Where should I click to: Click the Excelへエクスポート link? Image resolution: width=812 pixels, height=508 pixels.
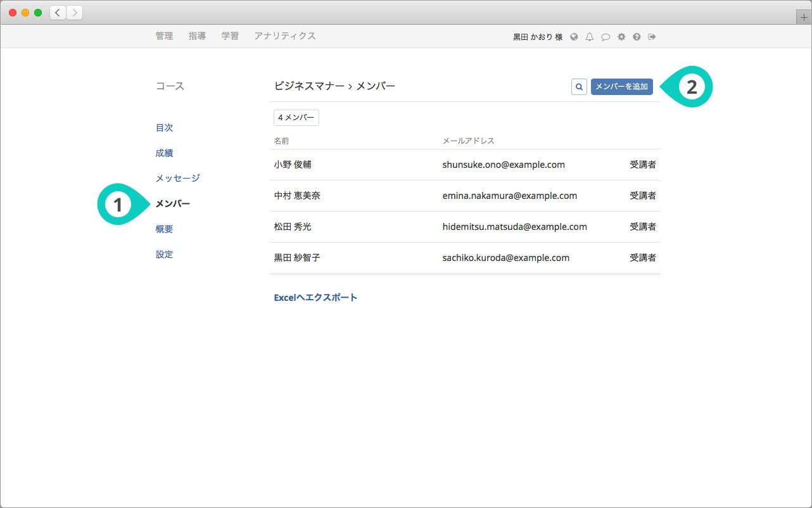click(x=315, y=297)
